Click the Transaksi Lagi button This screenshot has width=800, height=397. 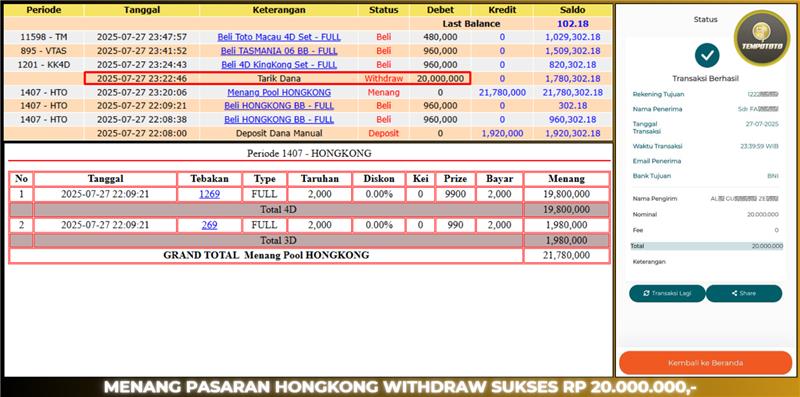(x=667, y=293)
